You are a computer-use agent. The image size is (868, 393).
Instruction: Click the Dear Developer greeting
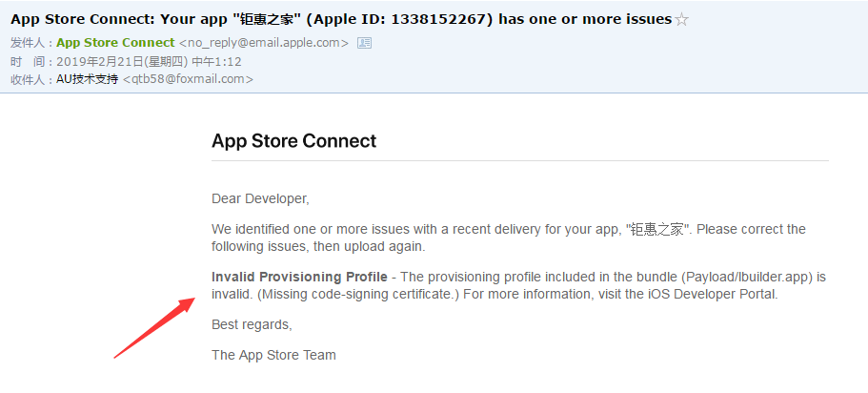[260, 198]
